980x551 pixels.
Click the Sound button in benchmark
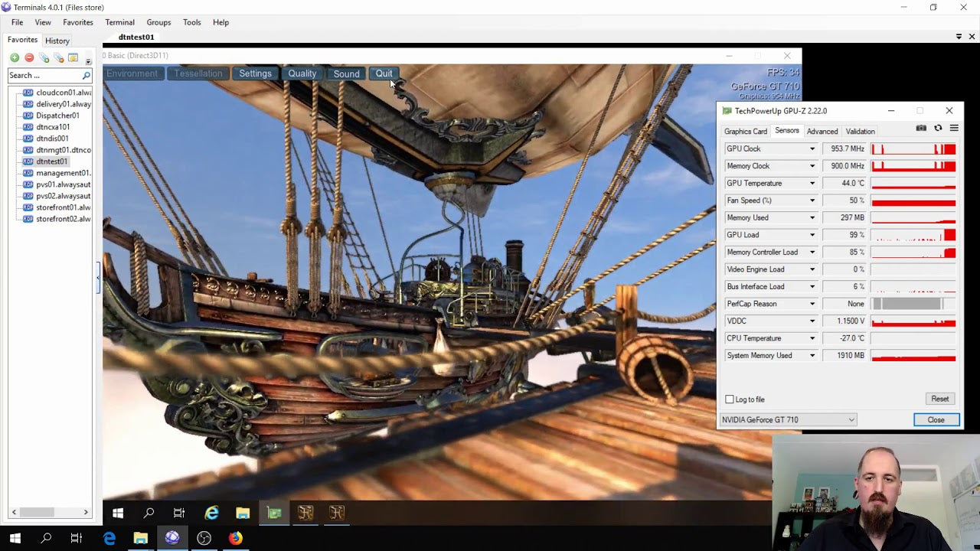pyautogui.click(x=346, y=73)
